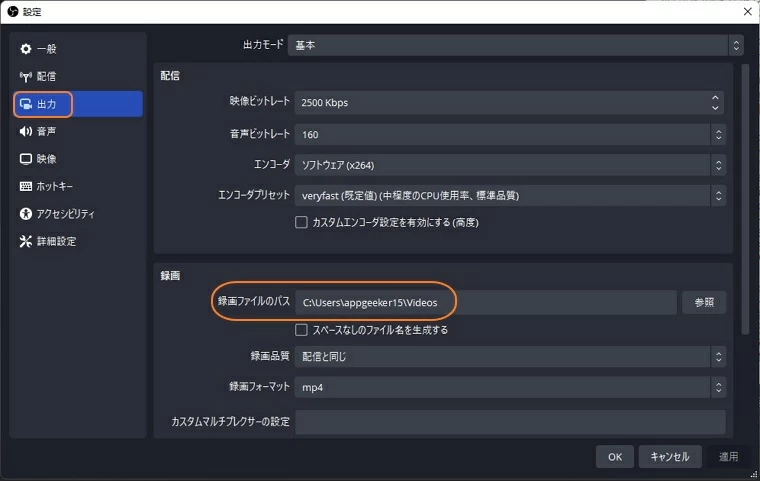760x481 pixels.
Task: Open the 出力モード dropdown
Action: (516, 45)
